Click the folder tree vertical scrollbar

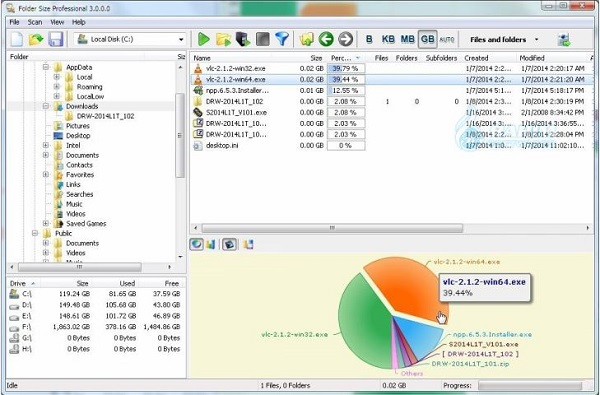point(180,135)
